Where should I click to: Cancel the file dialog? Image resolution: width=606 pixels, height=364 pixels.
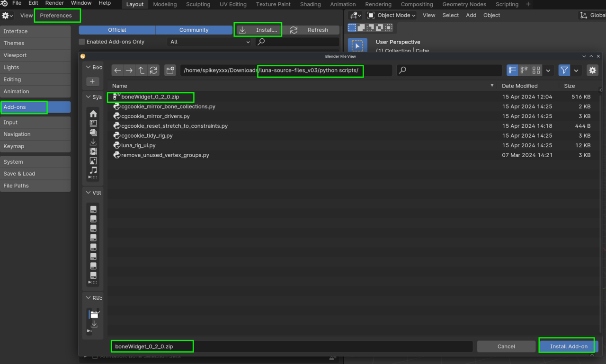point(506,346)
